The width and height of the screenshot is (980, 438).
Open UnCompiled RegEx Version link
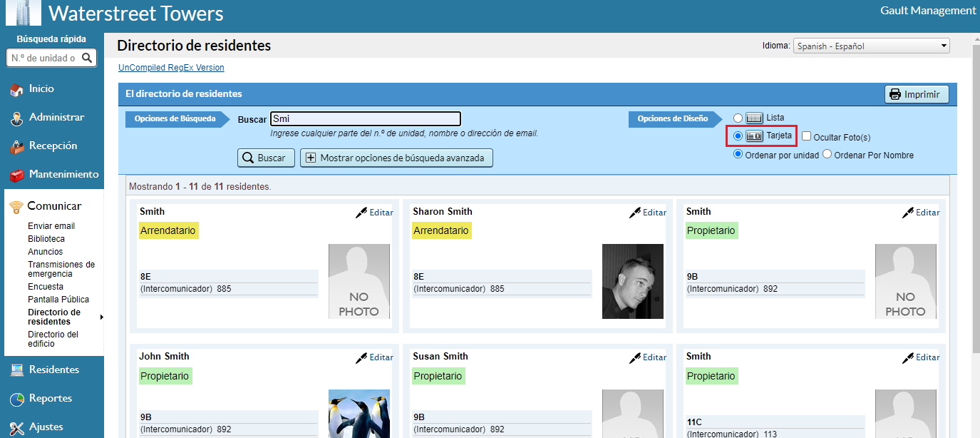[x=171, y=68]
